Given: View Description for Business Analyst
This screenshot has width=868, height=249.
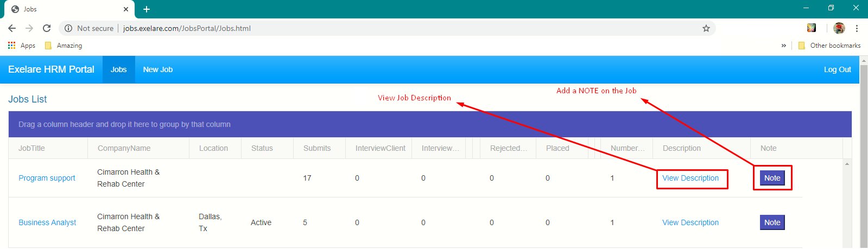Looking at the screenshot, I should pyautogui.click(x=690, y=222).
